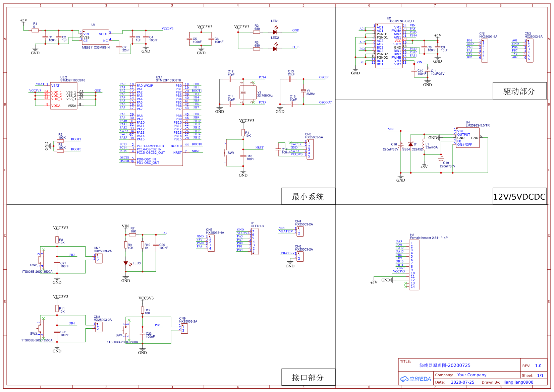Viewport: 554px width, 392px height.
Task: Click the C20 100nF capacitor label
Action: [x=164, y=247]
